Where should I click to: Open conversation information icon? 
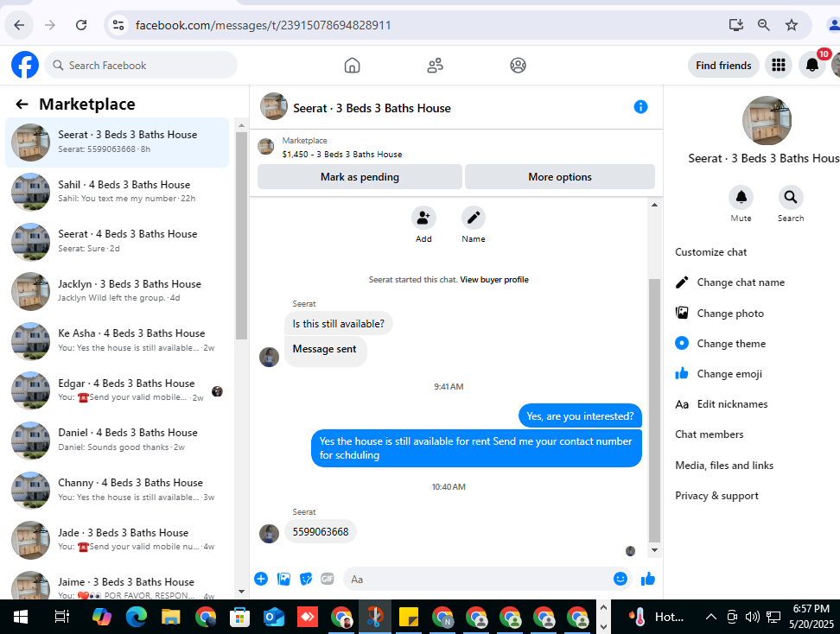click(x=640, y=107)
